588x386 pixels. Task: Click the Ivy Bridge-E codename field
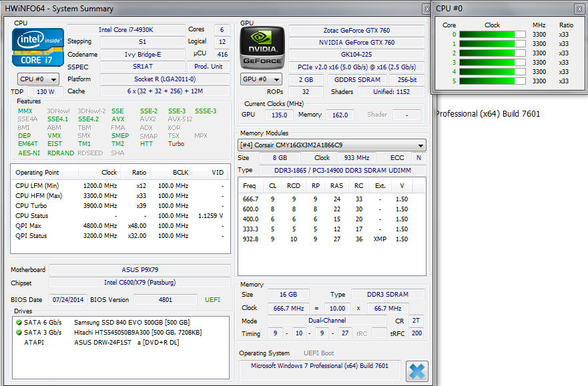click(143, 55)
